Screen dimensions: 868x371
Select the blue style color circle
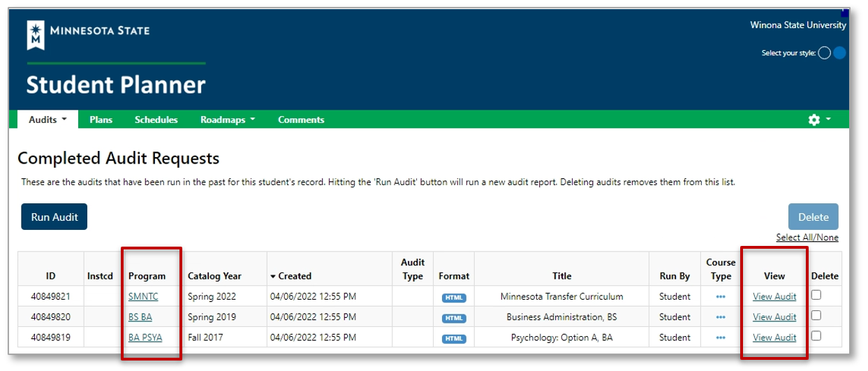(x=839, y=53)
